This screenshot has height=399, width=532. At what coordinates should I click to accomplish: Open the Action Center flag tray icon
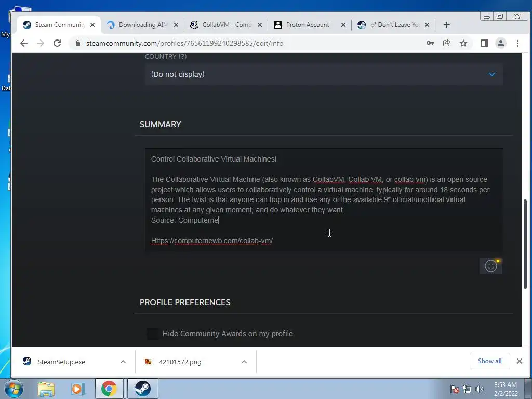click(455, 389)
